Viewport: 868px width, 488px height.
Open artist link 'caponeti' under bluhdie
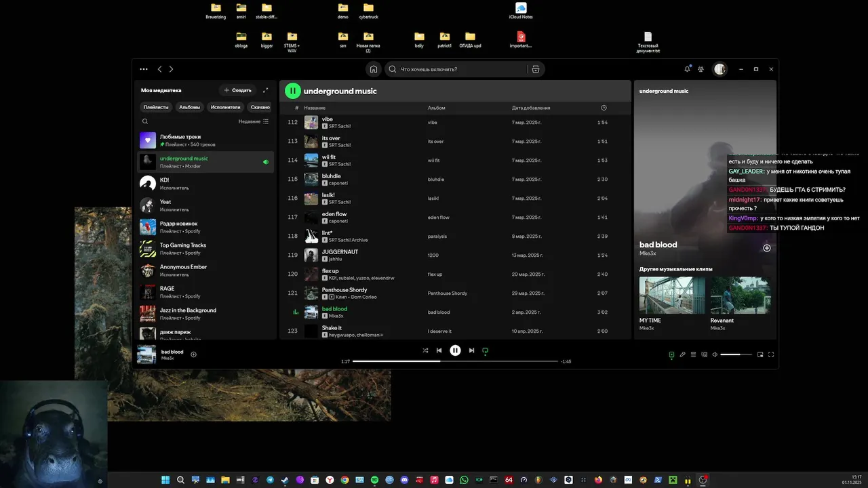pos(338,183)
